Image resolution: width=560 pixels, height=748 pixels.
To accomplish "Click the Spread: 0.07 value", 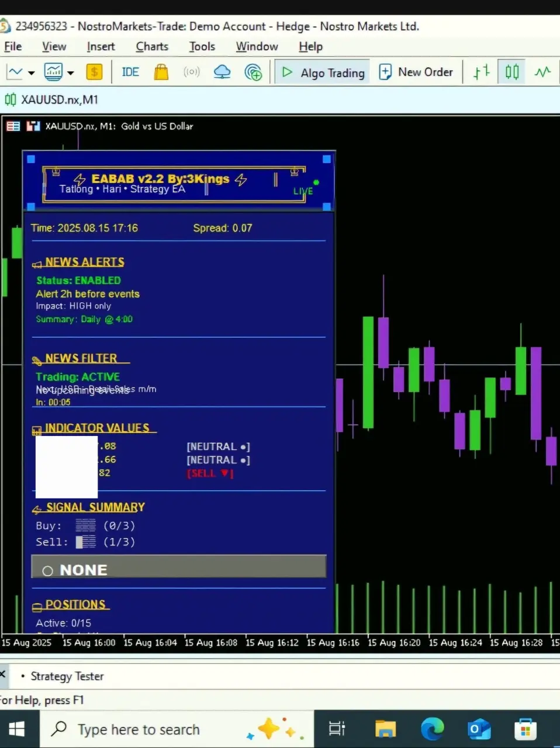I will coord(223,228).
